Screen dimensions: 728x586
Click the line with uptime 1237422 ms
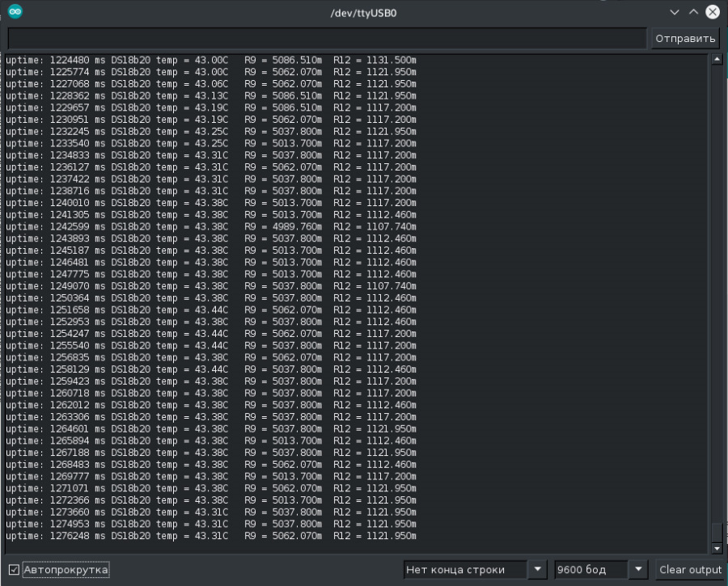tap(211, 179)
